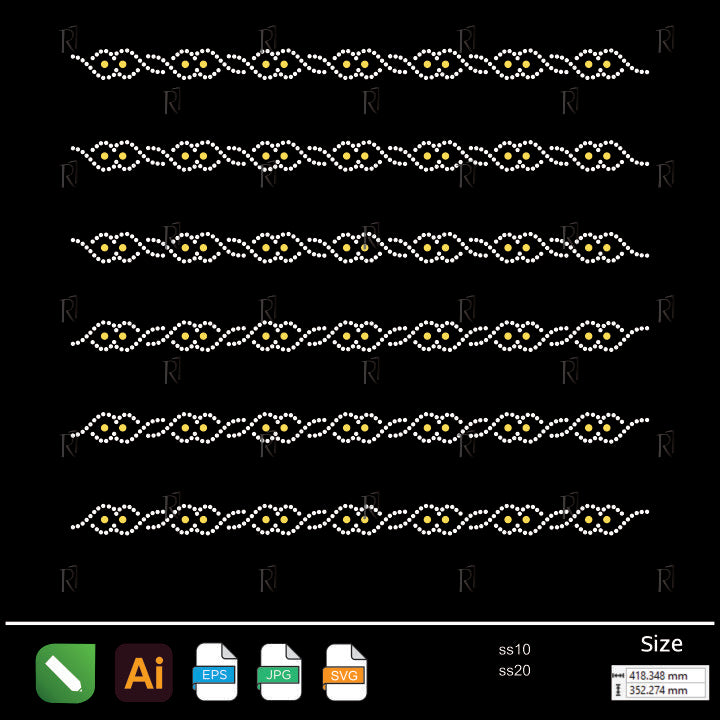Click the second rhinestone border row

pyautogui.click(x=360, y=157)
